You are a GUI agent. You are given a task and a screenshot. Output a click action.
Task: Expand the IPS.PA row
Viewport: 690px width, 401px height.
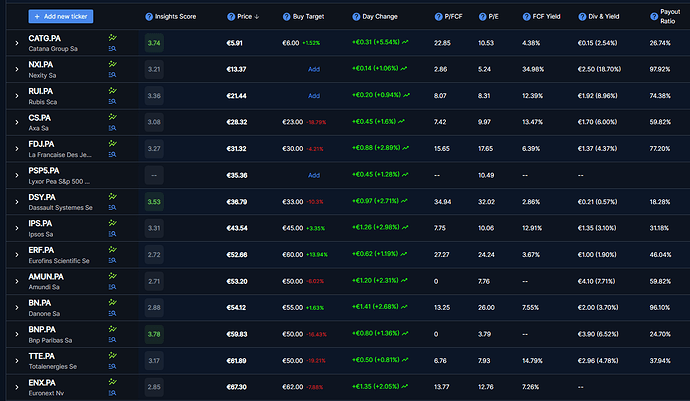(17, 228)
